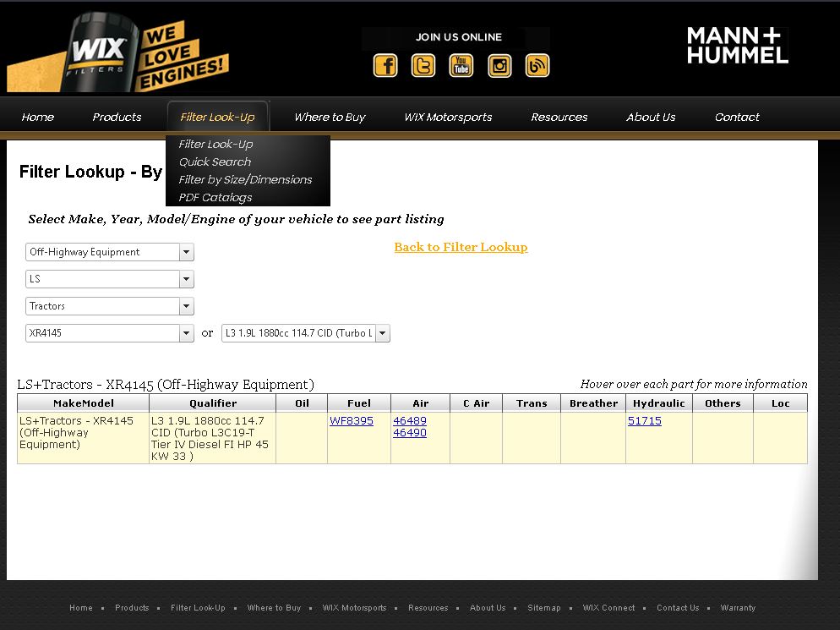Image resolution: width=840 pixels, height=630 pixels.
Task: Open the WIX Twitter icon
Action: [423, 66]
